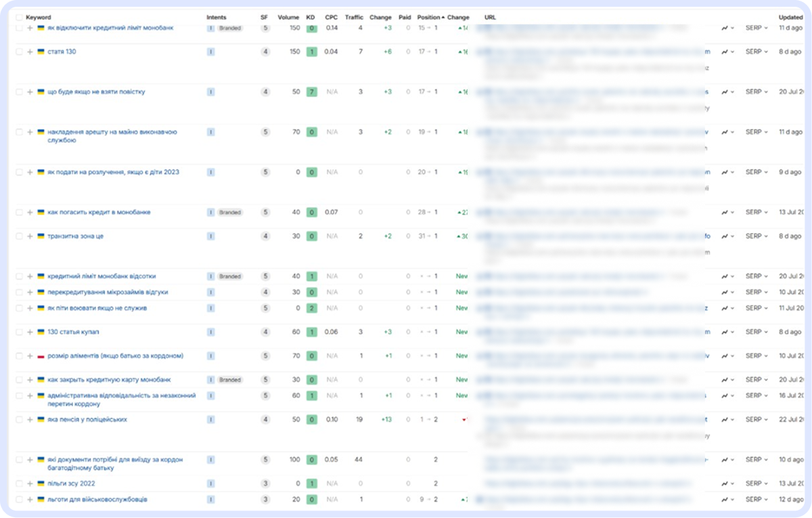Viewport: 812px width, 518px height.
Task: Toggle the select-all checkbox in the Keyword header
Action: point(19,18)
